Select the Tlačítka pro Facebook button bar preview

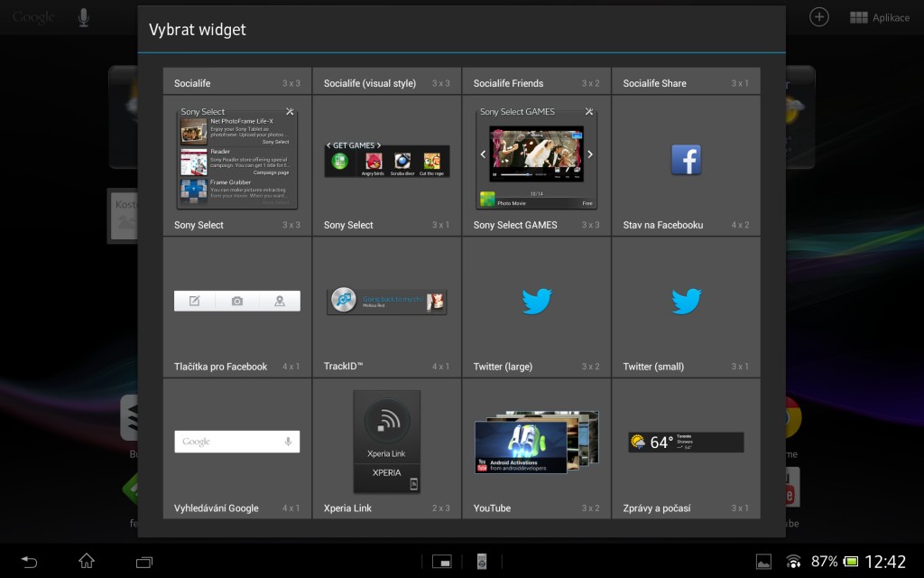click(x=237, y=301)
